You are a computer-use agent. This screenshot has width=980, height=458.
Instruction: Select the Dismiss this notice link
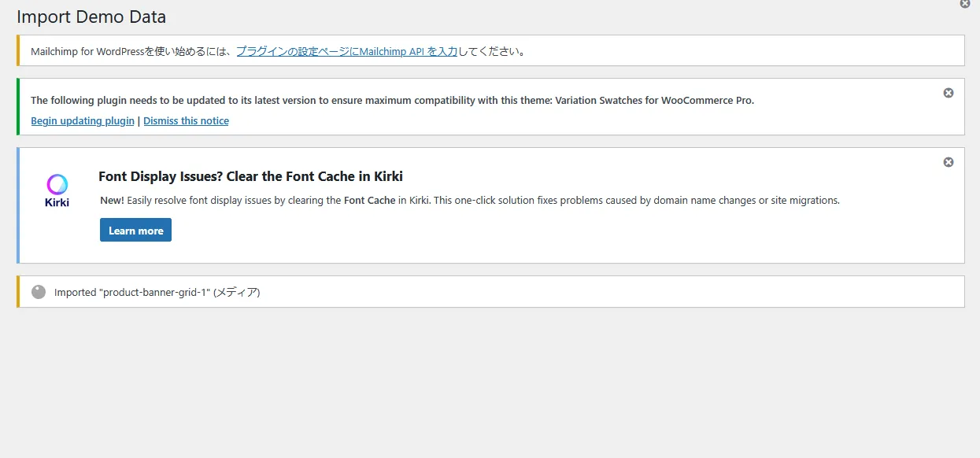(186, 121)
